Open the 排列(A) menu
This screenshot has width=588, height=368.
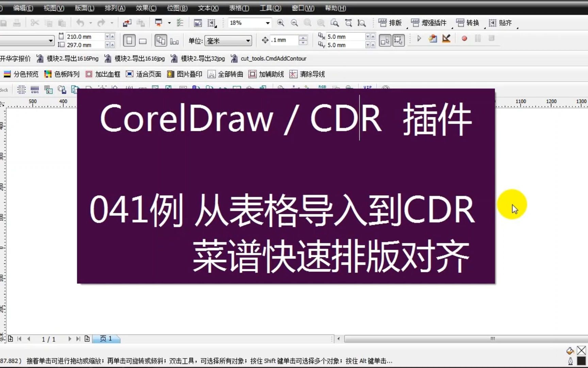pos(115,8)
